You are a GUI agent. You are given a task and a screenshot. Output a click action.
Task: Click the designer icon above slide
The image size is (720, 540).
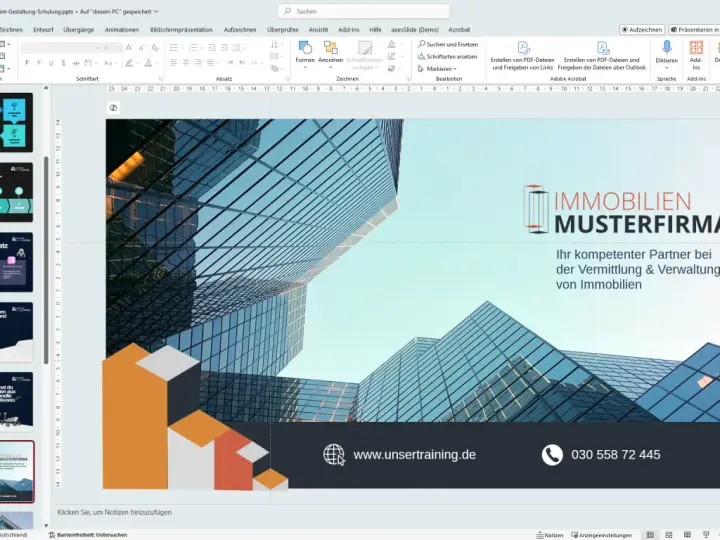[113, 107]
